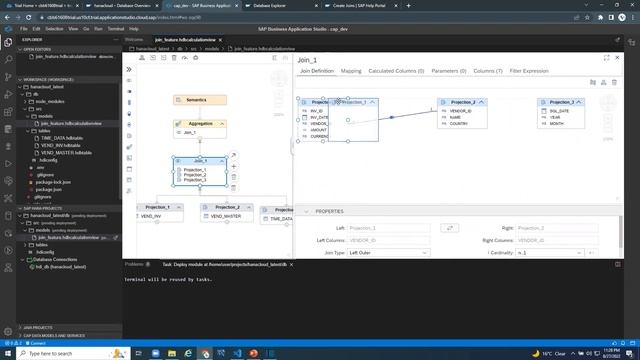Open the Selection menu

54,29
